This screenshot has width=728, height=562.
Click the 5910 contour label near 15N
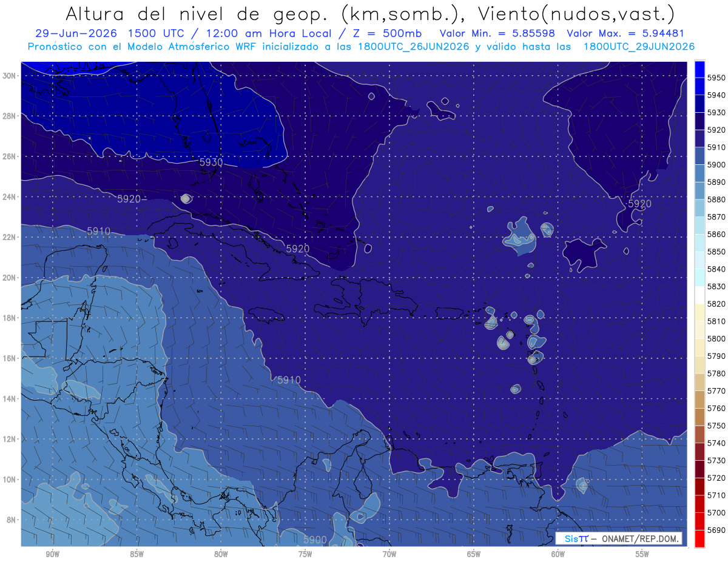289,380
